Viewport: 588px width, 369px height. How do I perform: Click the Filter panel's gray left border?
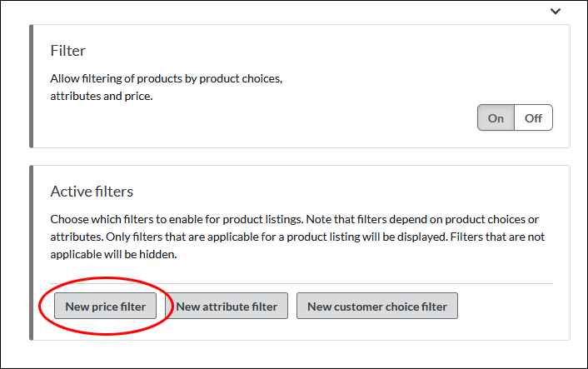(x=32, y=86)
